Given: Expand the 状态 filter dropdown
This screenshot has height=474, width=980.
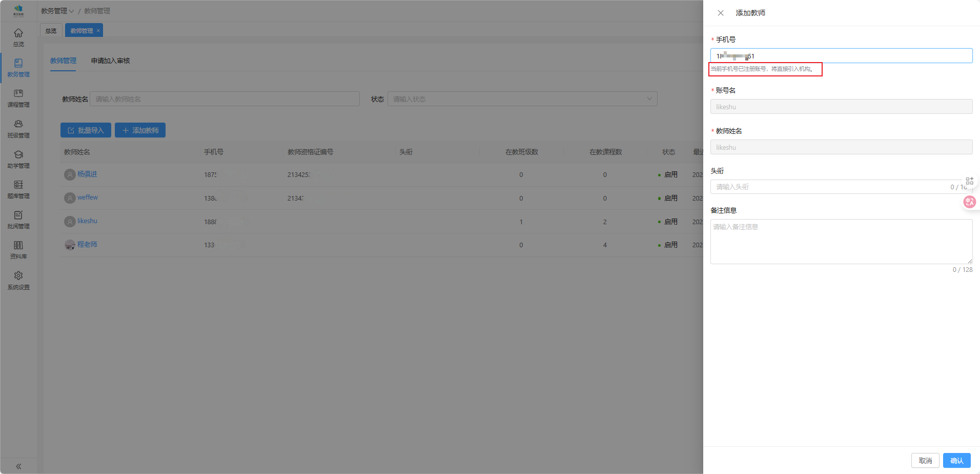Looking at the screenshot, I should point(522,99).
